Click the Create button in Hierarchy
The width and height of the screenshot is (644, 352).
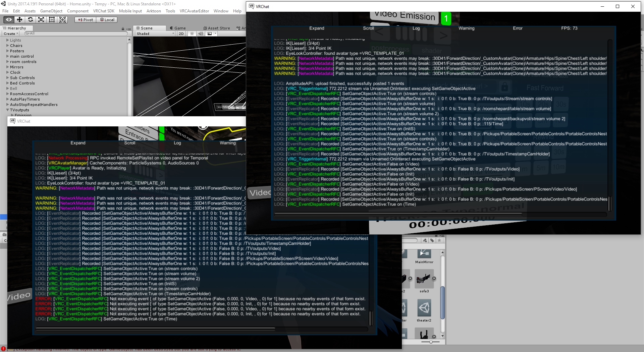click(11, 34)
